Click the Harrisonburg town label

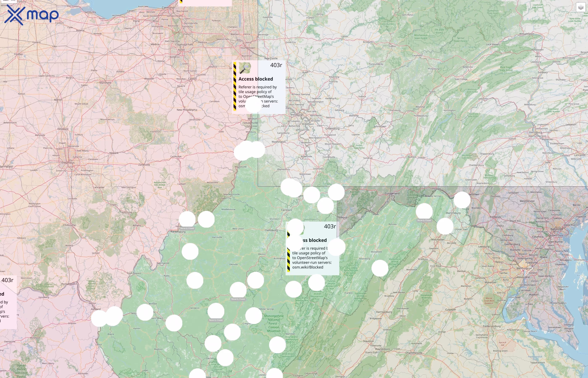pos(384,312)
